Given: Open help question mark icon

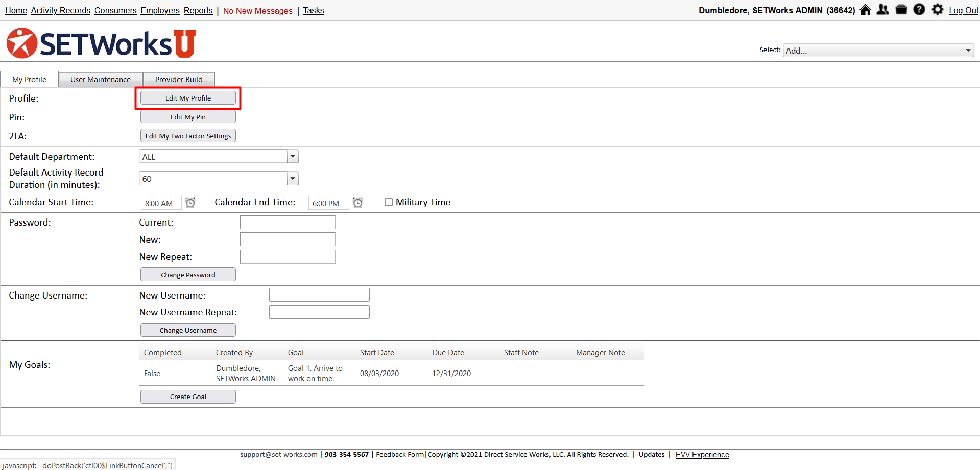Looking at the screenshot, I should [x=919, y=10].
